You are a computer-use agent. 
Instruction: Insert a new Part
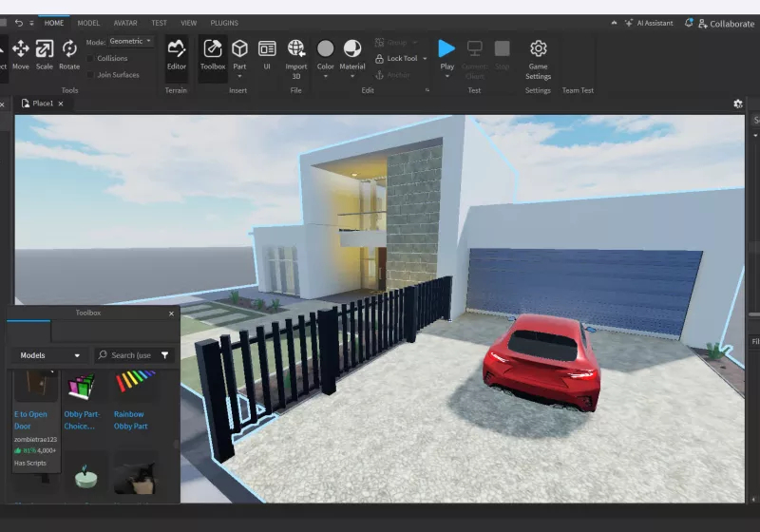tap(239, 48)
